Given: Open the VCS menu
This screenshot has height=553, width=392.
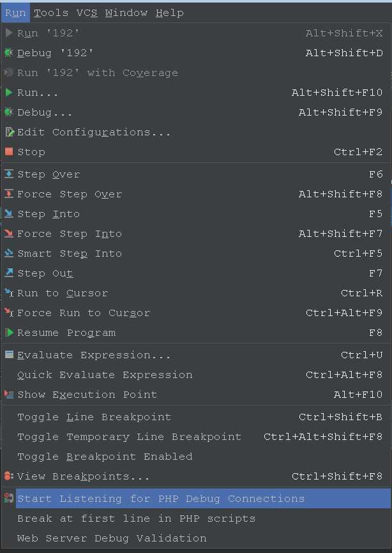Looking at the screenshot, I should tap(87, 13).
